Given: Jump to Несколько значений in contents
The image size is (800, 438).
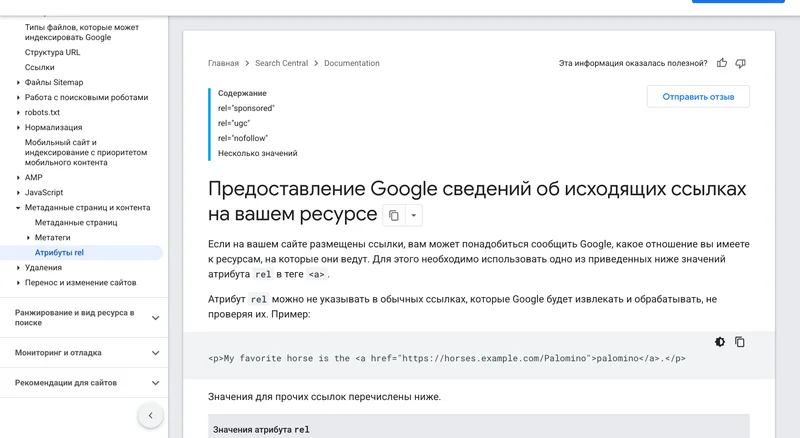Looking at the screenshot, I should point(258,153).
